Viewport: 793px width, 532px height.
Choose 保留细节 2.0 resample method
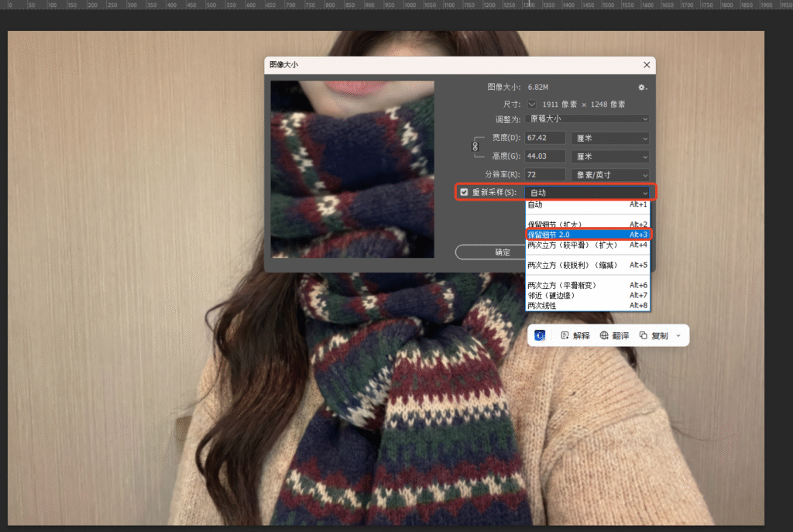[588, 234]
